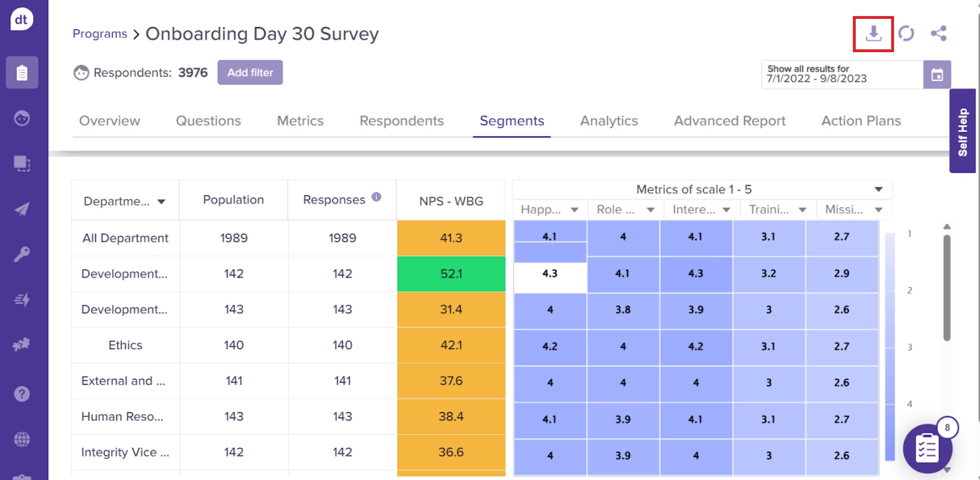Click the date range results field
The image size is (980, 480).
[841, 74]
